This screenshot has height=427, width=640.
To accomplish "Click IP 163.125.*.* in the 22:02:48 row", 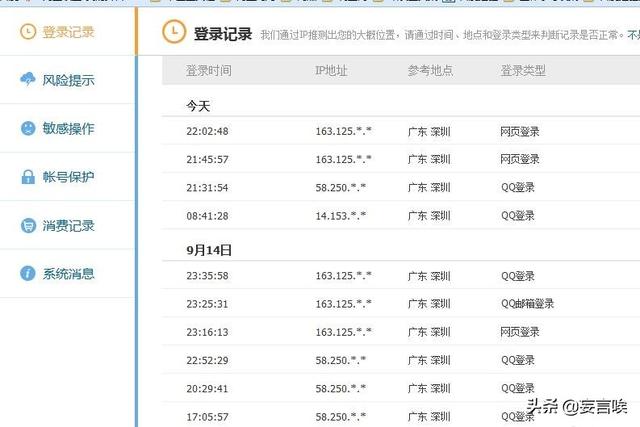I will pos(343,131).
